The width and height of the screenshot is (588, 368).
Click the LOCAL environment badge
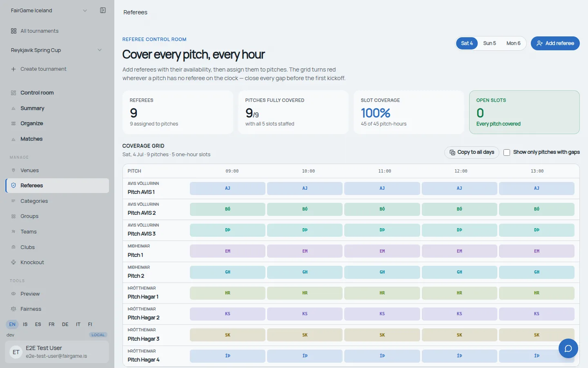coord(98,335)
